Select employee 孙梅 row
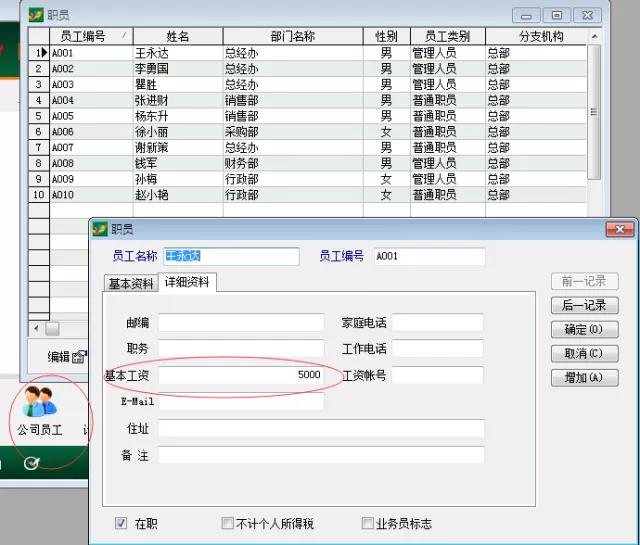 click(308, 179)
